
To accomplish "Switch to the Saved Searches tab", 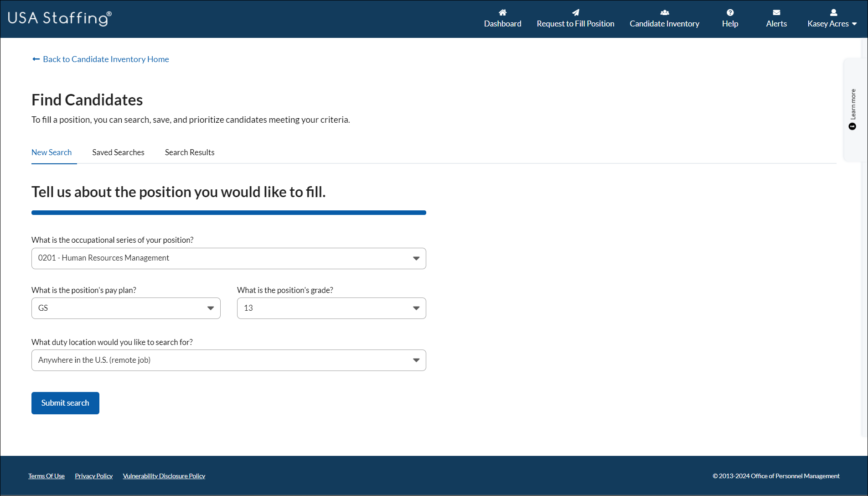I will click(118, 152).
